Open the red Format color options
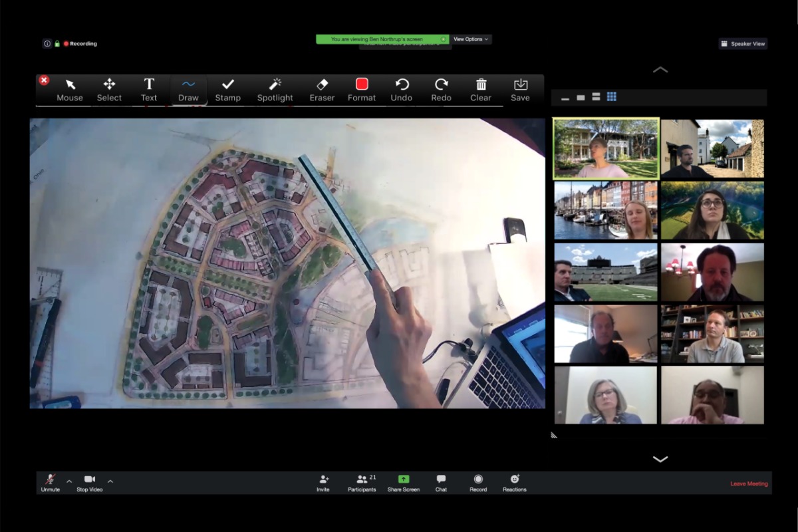Screen dimensions: 798x532 (x=362, y=90)
